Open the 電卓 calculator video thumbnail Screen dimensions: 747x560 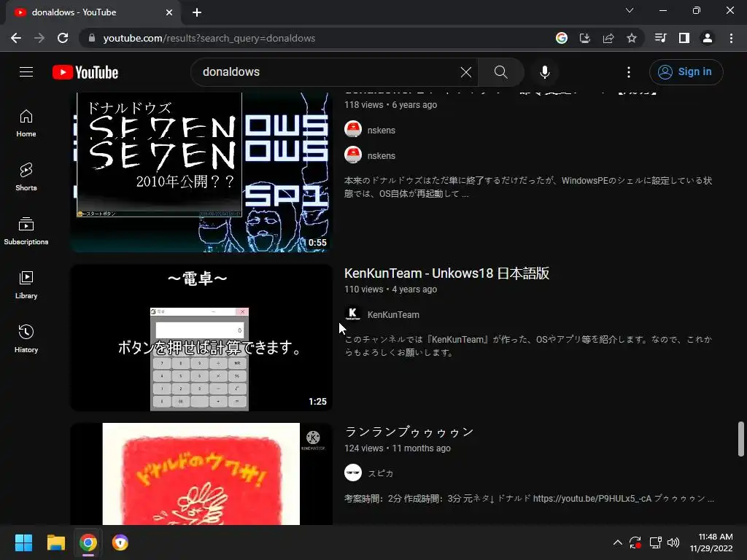click(201, 338)
